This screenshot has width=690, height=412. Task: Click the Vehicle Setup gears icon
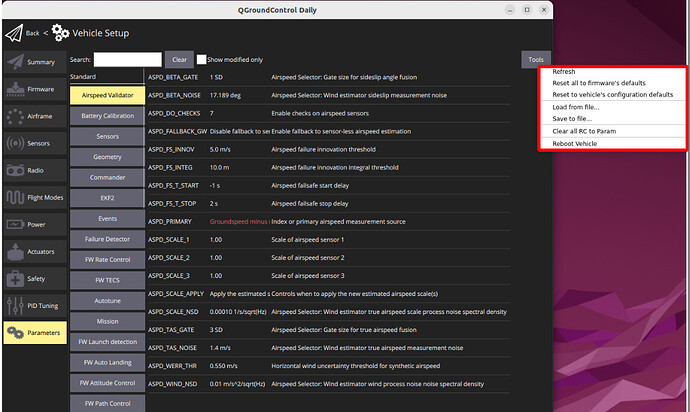point(60,33)
